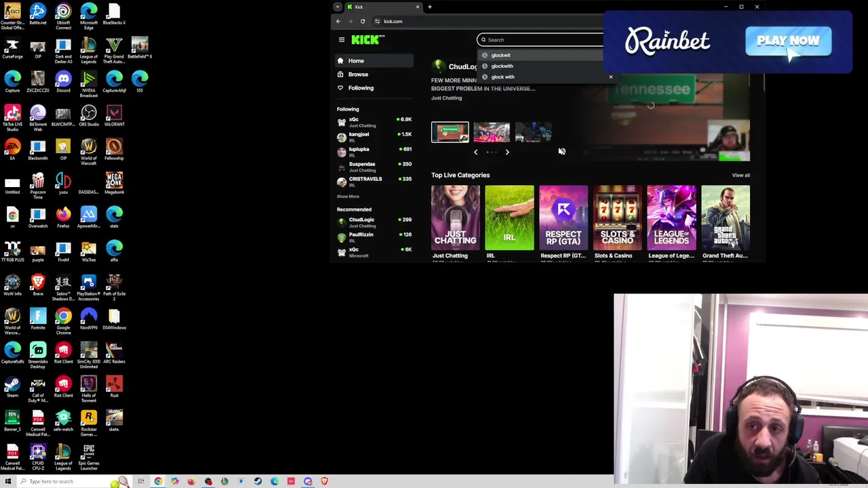
Task: Click View all for Top Live Categories
Action: (x=741, y=176)
